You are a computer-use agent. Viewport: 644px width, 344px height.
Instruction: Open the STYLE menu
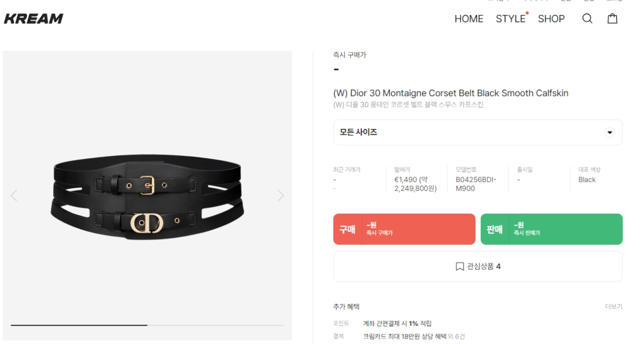[x=510, y=19]
